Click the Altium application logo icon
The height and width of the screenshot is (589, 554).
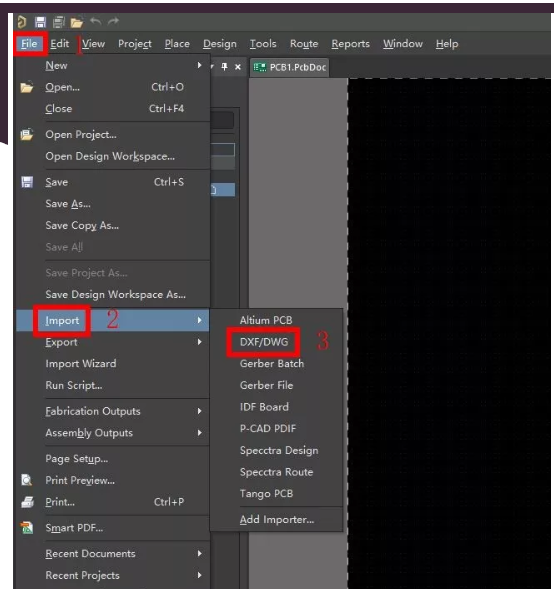pyautogui.click(x=22, y=22)
